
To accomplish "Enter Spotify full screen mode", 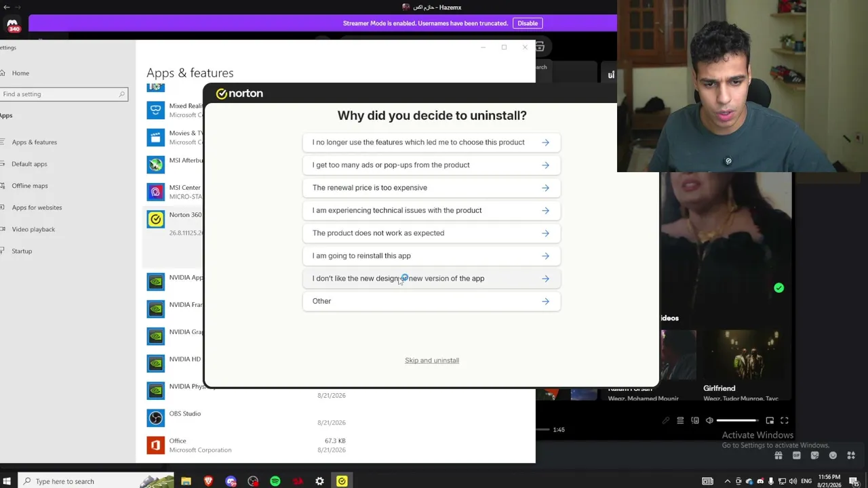I will click(x=785, y=421).
